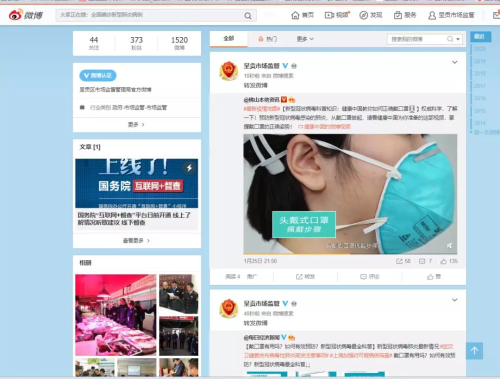Screen dimensions: 500x379
Task: Click the 微博认证 verification badge button
Action: click(x=98, y=76)
